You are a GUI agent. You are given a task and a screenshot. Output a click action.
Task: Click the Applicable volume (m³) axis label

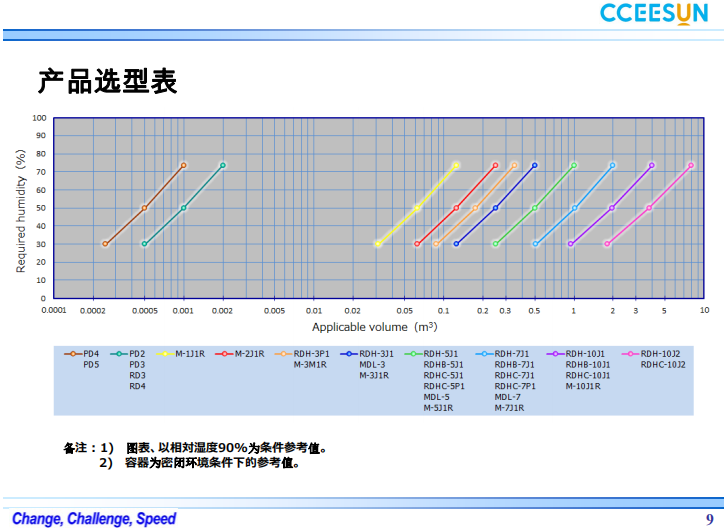tap(374, 327)
